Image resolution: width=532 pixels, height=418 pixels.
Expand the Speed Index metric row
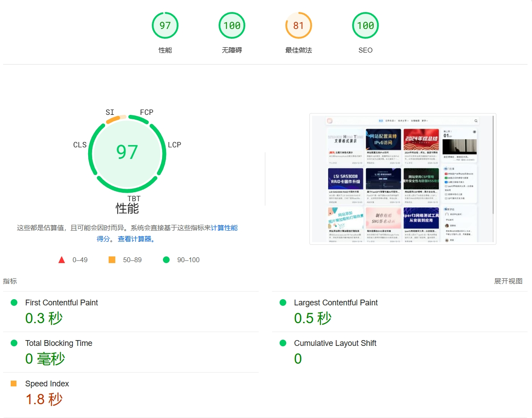click(x=47, y=384)
